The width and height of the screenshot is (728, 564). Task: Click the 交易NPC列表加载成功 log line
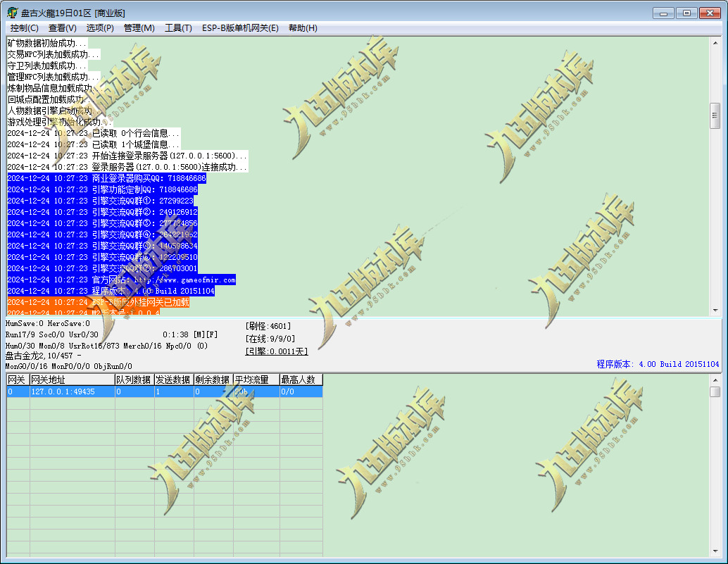tap(54, 55)
